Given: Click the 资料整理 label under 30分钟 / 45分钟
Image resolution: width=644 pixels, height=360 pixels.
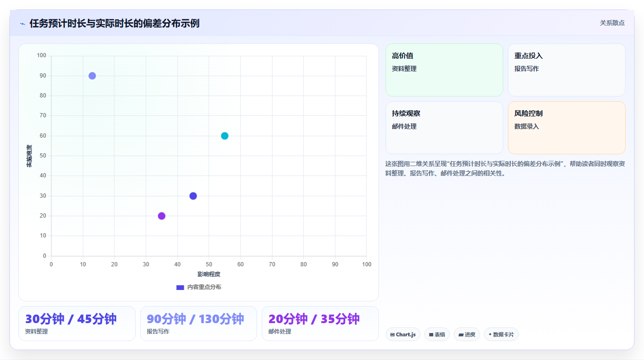Looking at the screenshot, I should (36, 332).
